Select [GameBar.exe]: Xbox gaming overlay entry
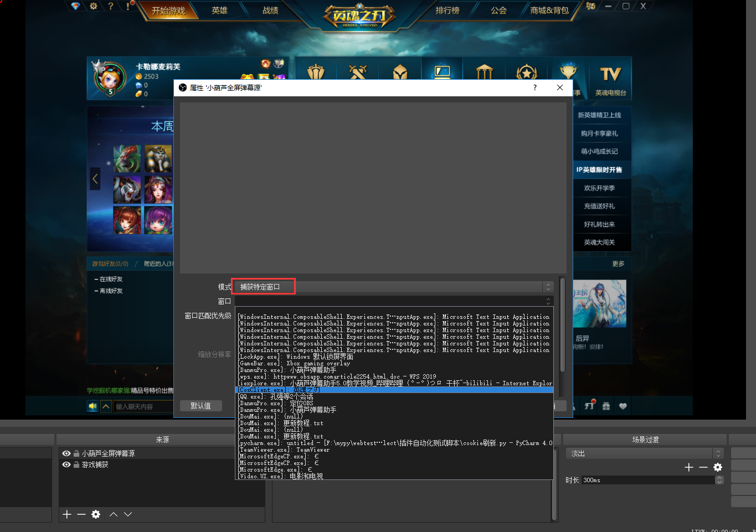The image size is (756, 532). coord(394,364)
